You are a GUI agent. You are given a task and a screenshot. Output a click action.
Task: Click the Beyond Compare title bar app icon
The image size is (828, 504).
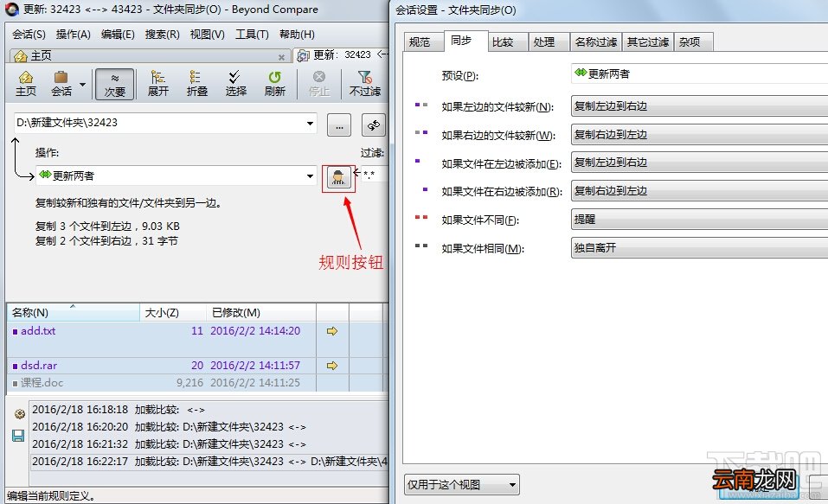(x=12, y=10)
